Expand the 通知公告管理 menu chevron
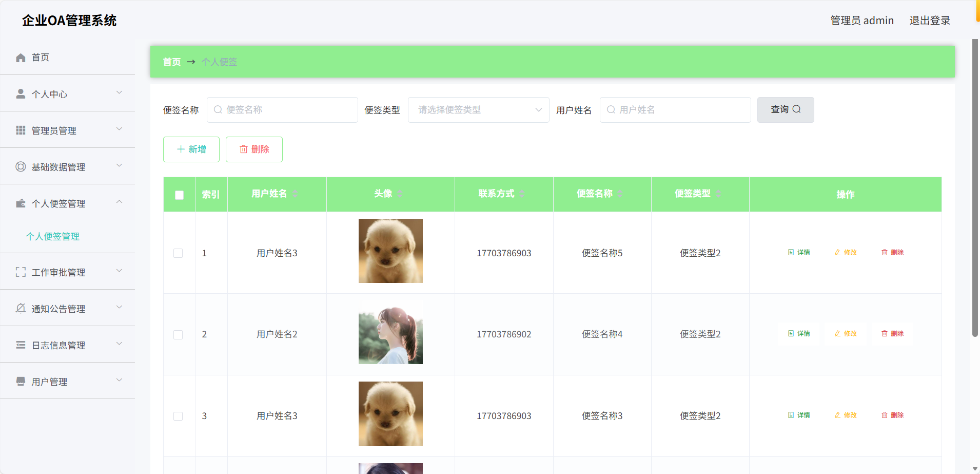980x474 pixels. coord(119,307)
